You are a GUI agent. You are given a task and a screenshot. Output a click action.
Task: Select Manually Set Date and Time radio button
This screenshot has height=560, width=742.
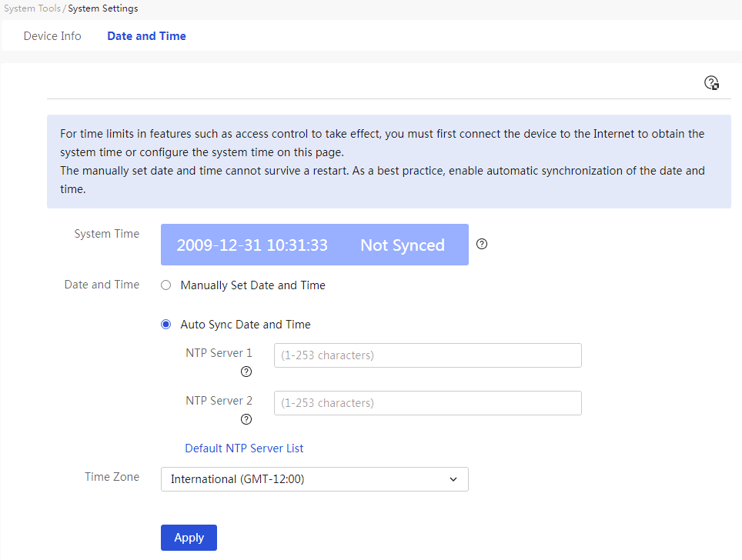pyautogui.click(x=165, y=285)
